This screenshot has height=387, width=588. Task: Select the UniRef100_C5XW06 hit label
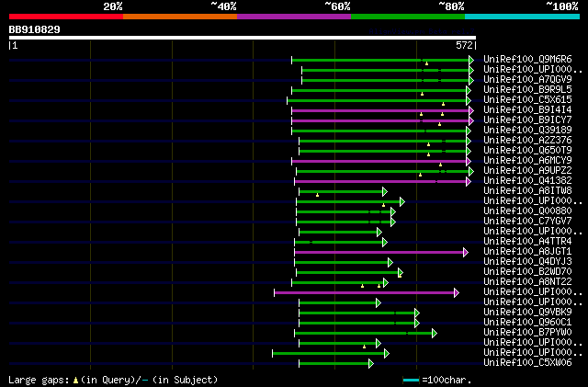[527, 363]
